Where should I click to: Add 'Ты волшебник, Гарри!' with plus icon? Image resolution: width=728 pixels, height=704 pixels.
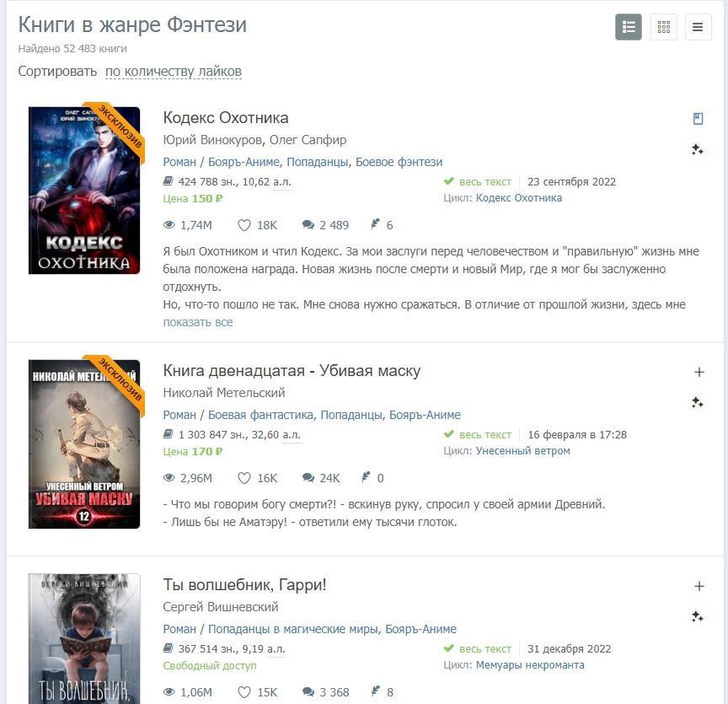699,586
